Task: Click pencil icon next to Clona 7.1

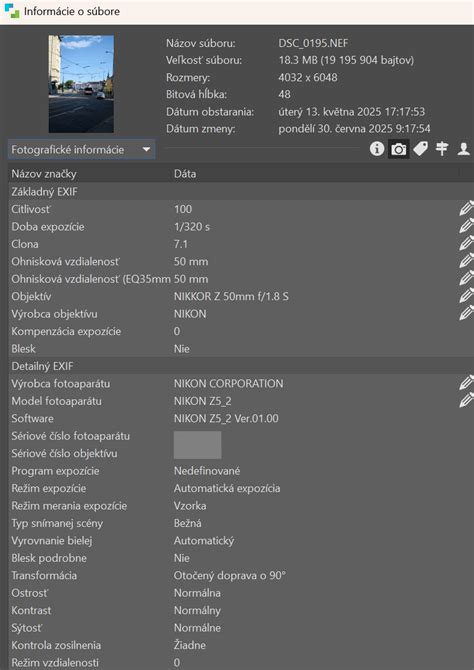Action: pyautogui.click(x=466, y=244)
